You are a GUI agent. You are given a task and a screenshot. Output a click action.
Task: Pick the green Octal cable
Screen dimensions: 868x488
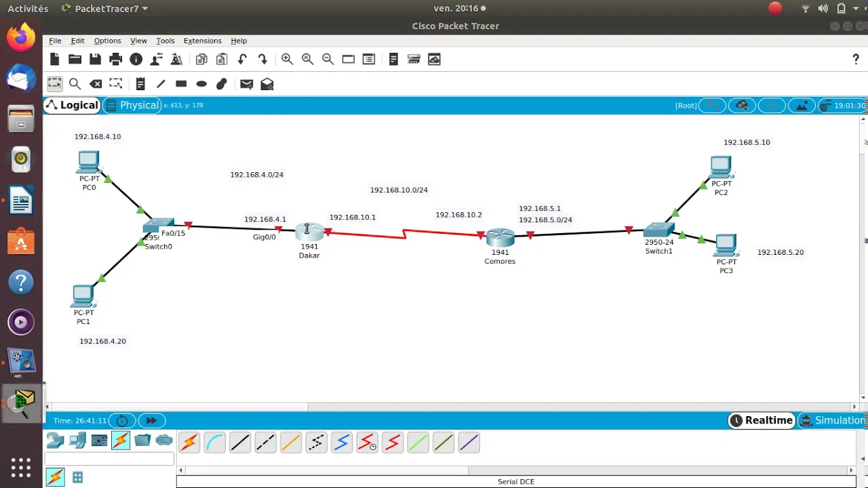pyautogui.click(x=418, y=443)
